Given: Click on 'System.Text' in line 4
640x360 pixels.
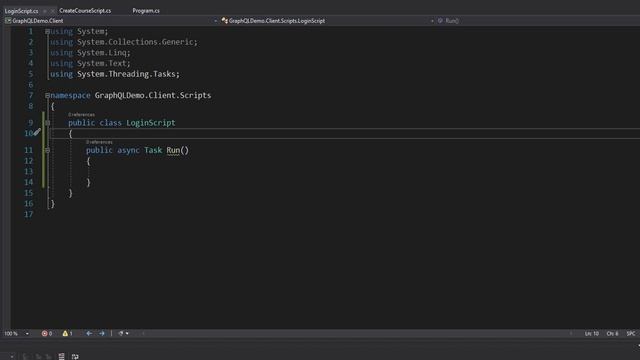Looking at the screenshot, I should click(102, 63).
